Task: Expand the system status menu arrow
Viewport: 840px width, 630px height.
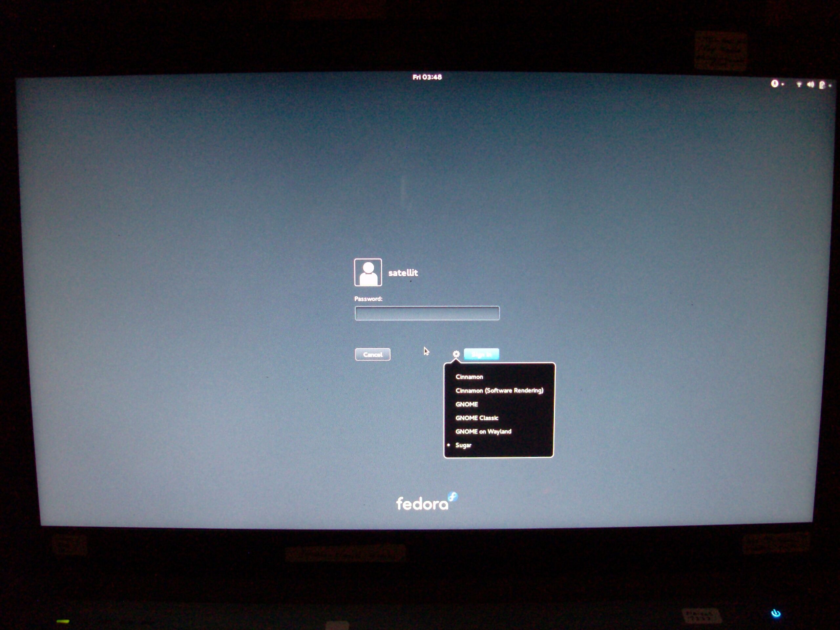Action: pos(830,86)
